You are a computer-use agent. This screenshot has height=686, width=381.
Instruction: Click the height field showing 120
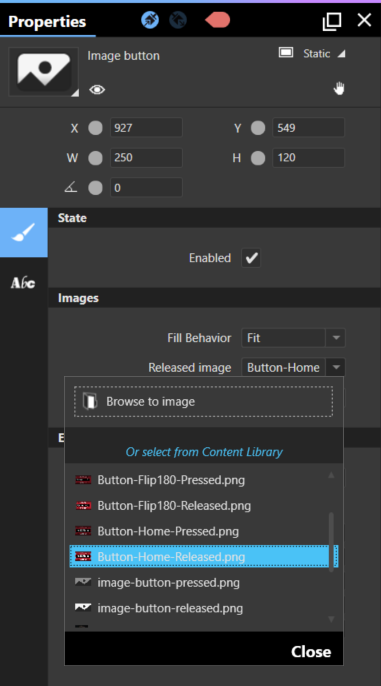[308, 158]
